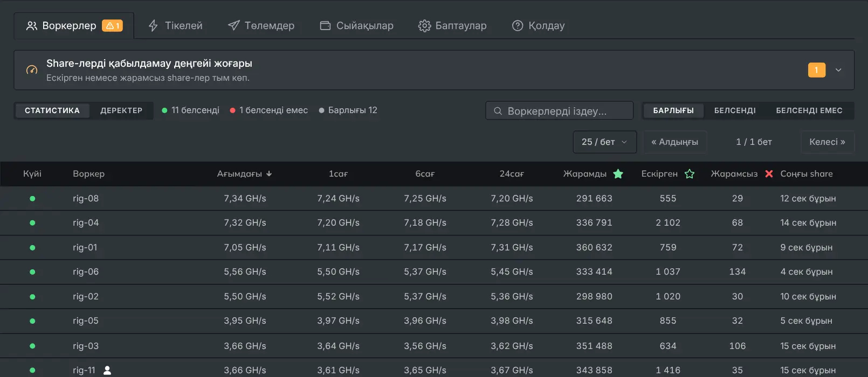
Task: Click the 9 сек бұрын last share
Action: pos(807,248)
